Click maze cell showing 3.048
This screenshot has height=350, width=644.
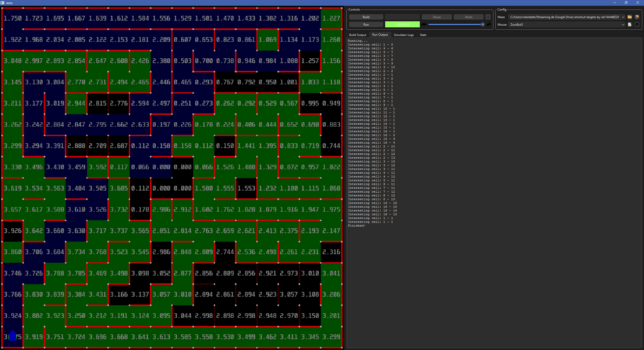12,61
